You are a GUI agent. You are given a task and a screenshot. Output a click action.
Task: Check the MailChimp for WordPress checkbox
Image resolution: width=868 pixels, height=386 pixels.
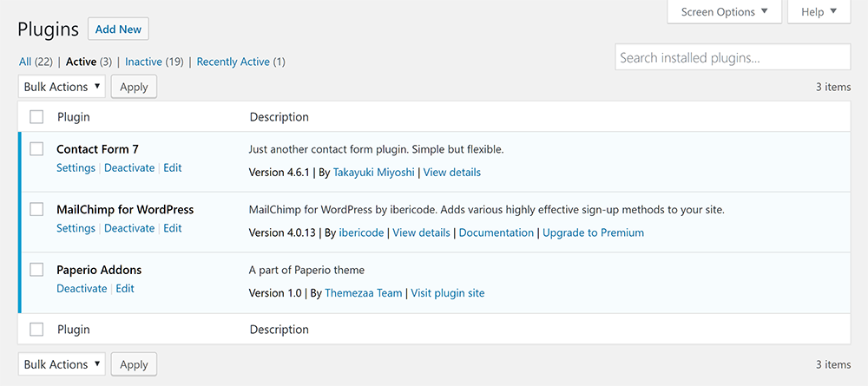pyautogui.click(x=36, y=209)
